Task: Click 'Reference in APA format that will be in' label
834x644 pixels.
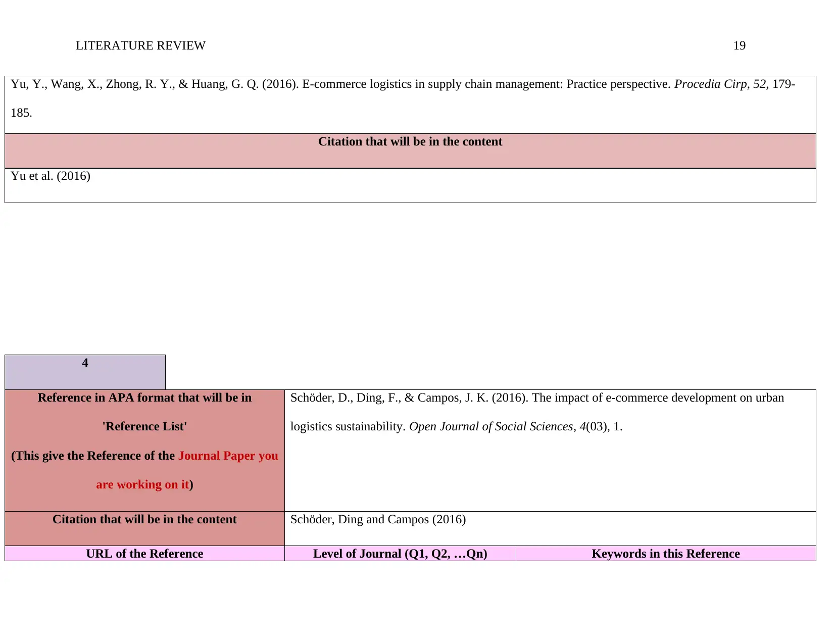Action: pos(144,398)
